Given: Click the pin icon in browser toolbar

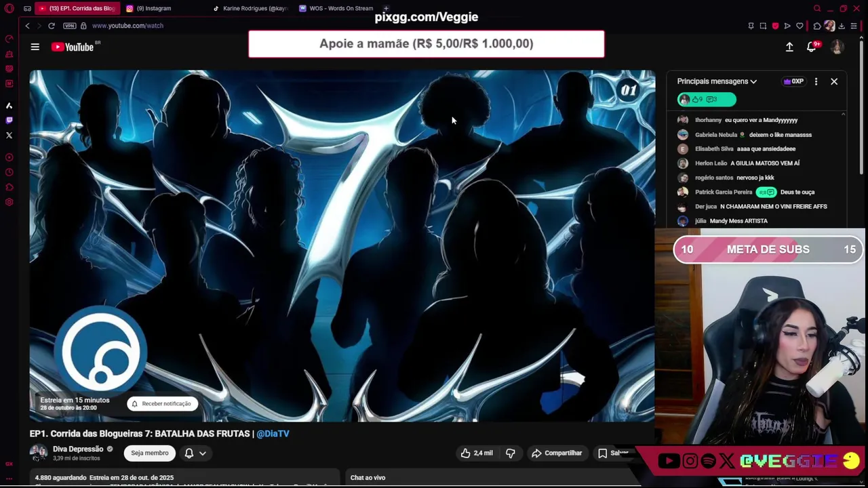Looking at the screenshot, I should [x=751, y=26].
